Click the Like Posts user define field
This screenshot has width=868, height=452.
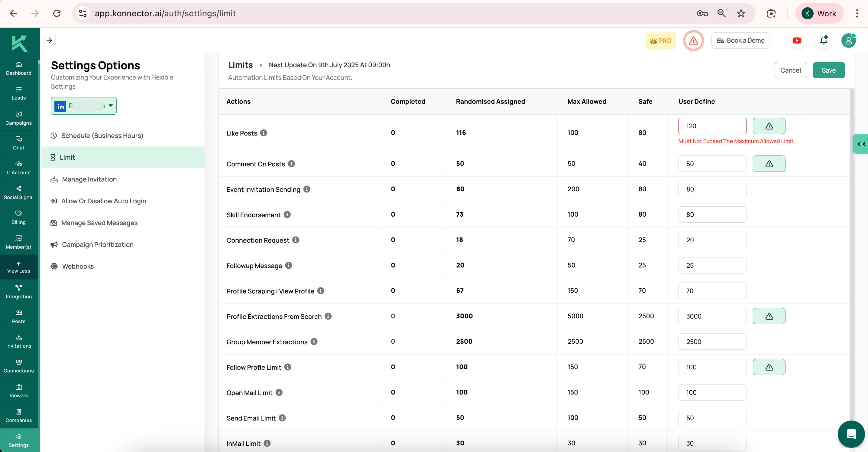[712, 126]
